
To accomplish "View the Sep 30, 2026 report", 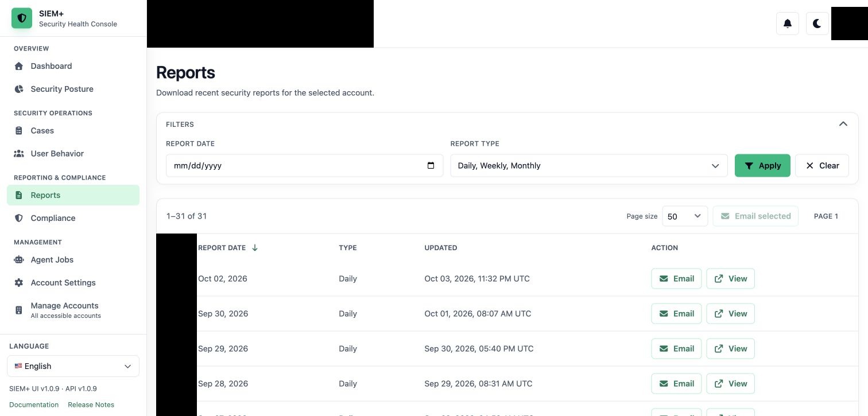I will (x=730, y=314).
